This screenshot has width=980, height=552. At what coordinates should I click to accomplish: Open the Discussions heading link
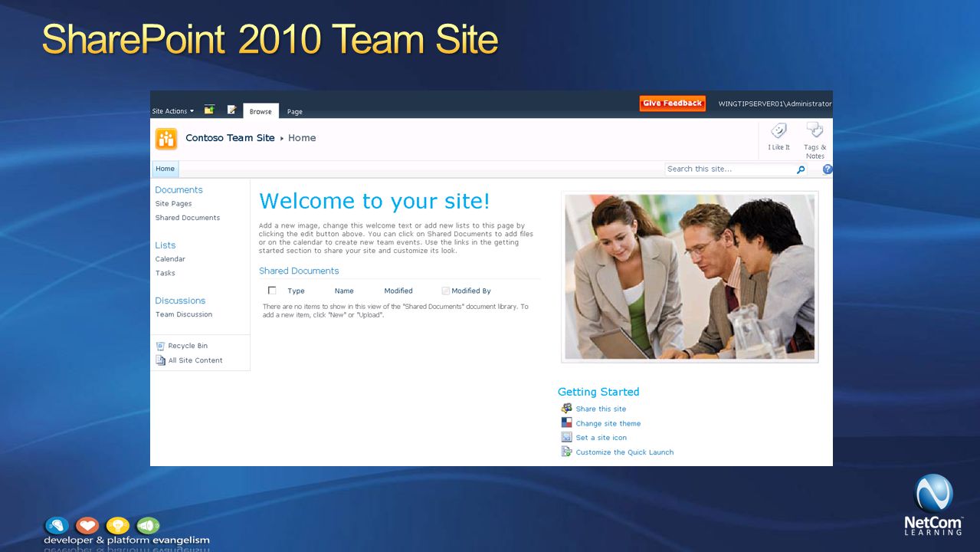tap(180, 301)
